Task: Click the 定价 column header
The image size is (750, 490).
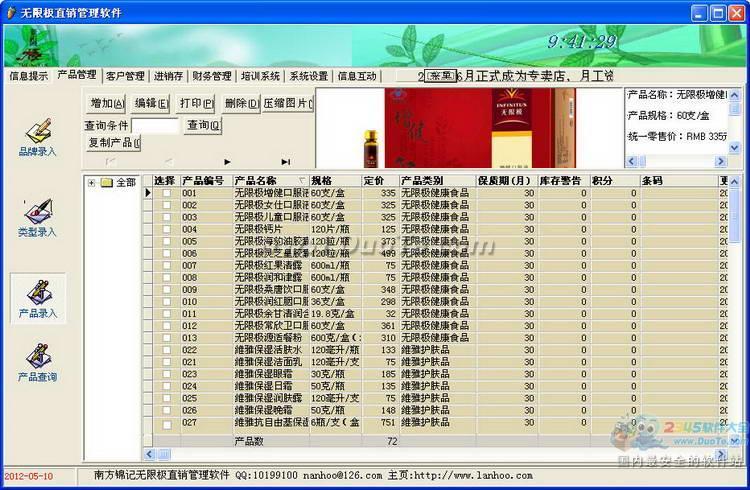Action: coord(380,180)
